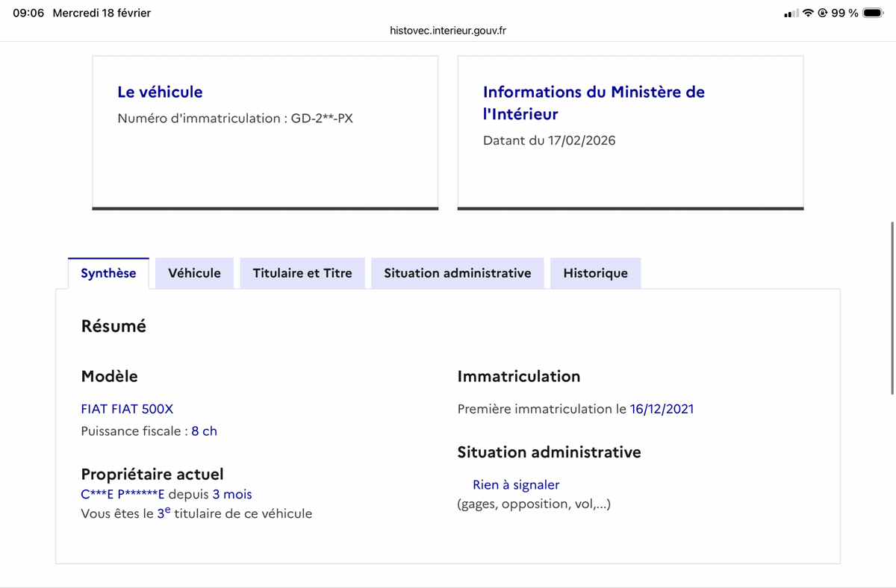Click the C***E P******E owner name
Image resolution: width=896 pixels, height=588 pixels.
point(122,494)
